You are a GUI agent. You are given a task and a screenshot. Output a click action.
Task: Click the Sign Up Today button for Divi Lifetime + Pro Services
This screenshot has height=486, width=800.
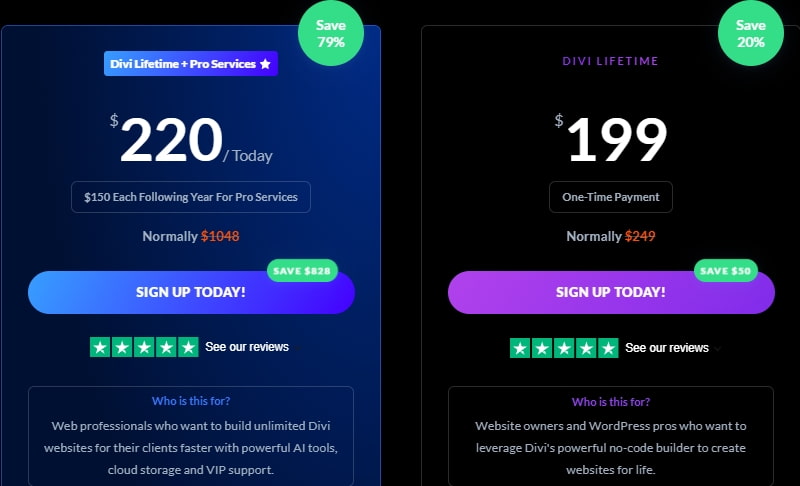(x=190, y=292)
